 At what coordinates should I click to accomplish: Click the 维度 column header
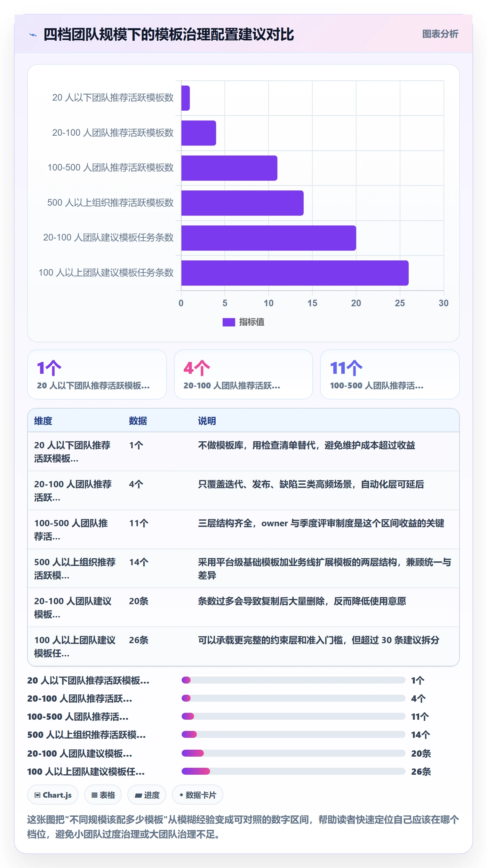(43, 421)
